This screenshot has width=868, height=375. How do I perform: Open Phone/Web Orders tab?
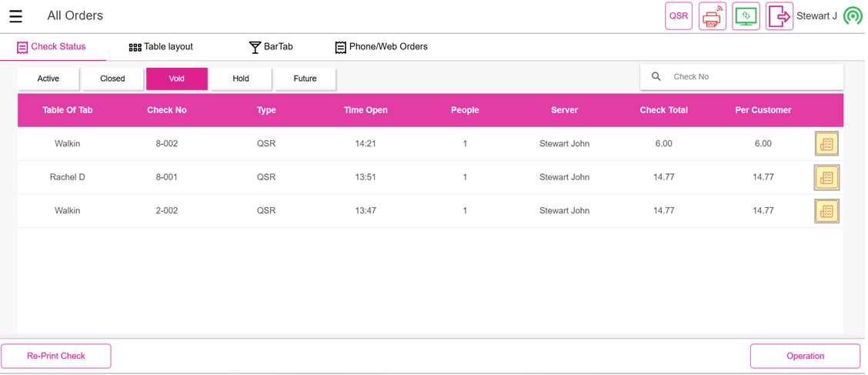tap(381, 47)
